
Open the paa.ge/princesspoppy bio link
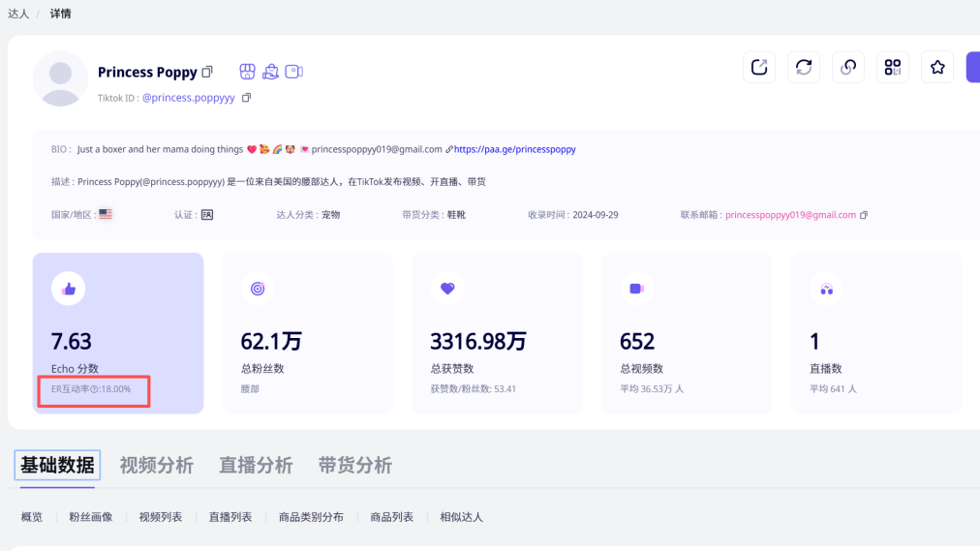(x=514, y=150)
